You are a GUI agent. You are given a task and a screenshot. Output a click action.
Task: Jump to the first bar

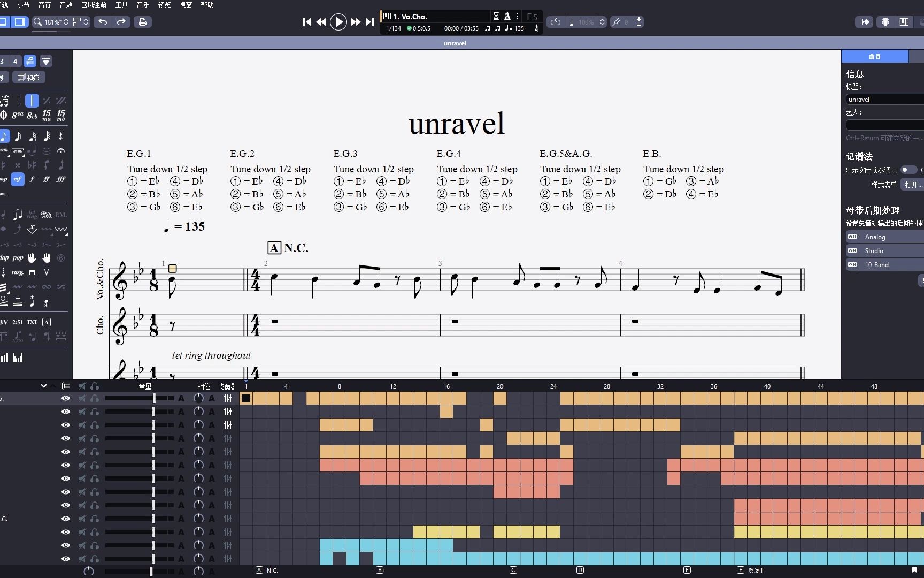click(x=307, y=22)
